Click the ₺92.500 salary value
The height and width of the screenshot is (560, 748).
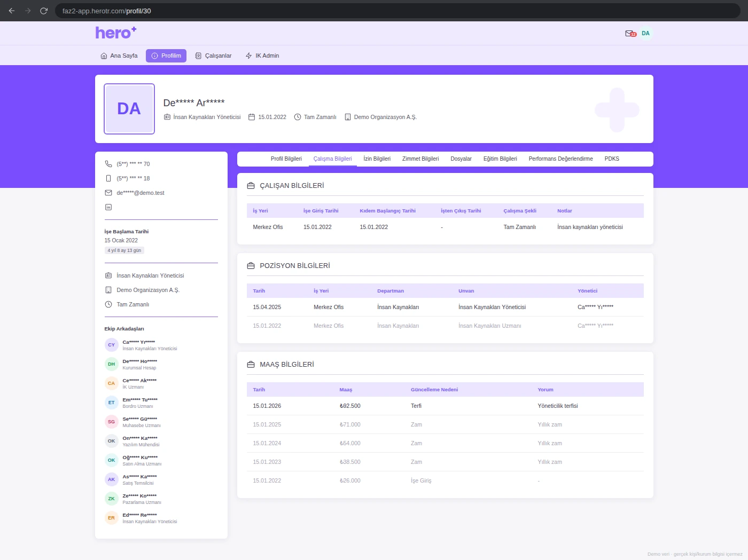[350, 406]
